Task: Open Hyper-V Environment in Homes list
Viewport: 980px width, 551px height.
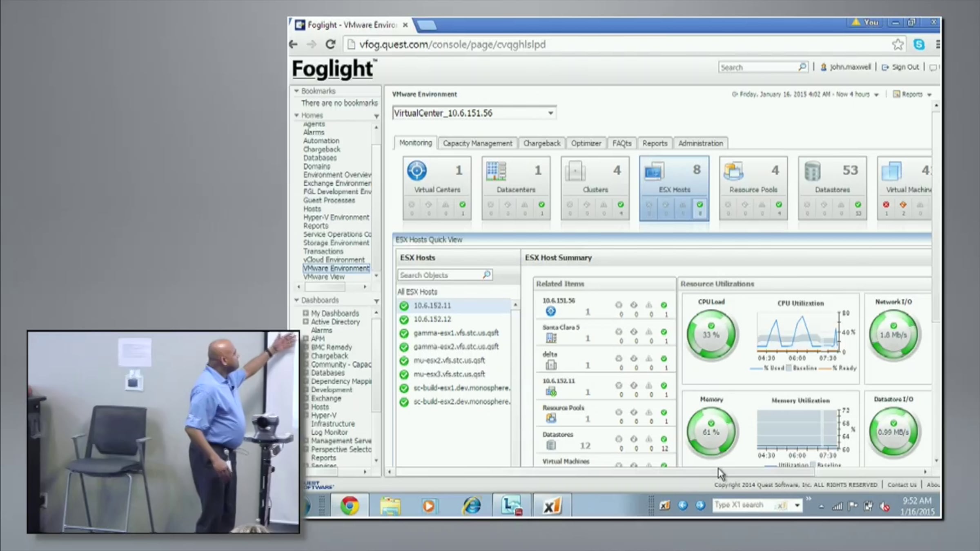Action: [336, 217]
